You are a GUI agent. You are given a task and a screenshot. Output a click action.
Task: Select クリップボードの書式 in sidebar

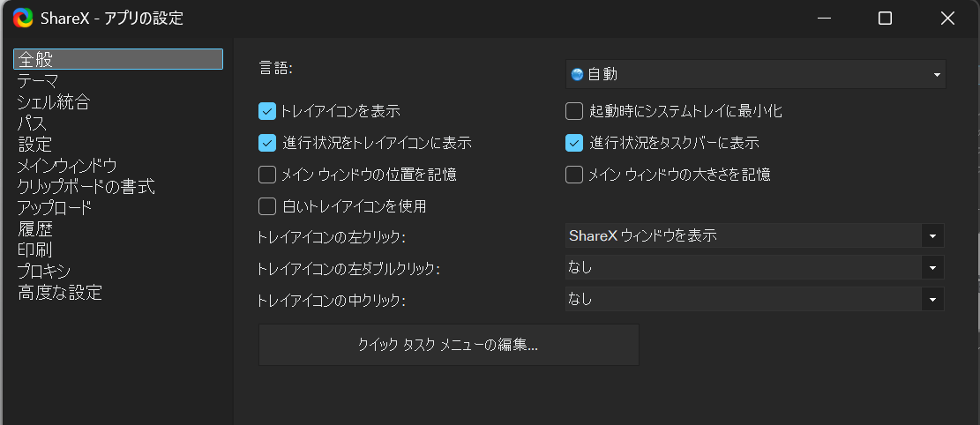click(86, 187)
